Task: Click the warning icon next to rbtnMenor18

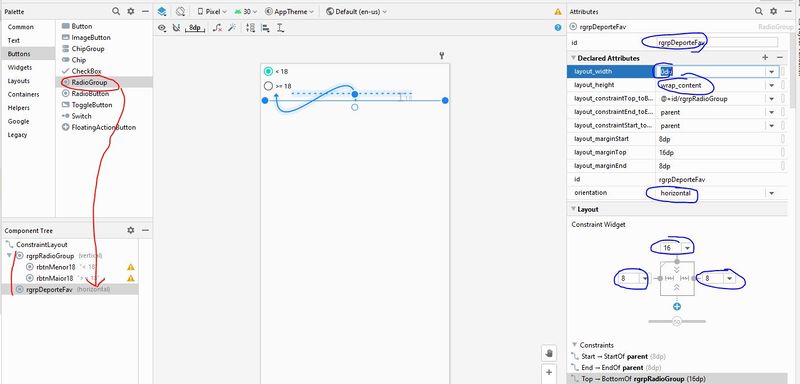Action: click(131, 267)
